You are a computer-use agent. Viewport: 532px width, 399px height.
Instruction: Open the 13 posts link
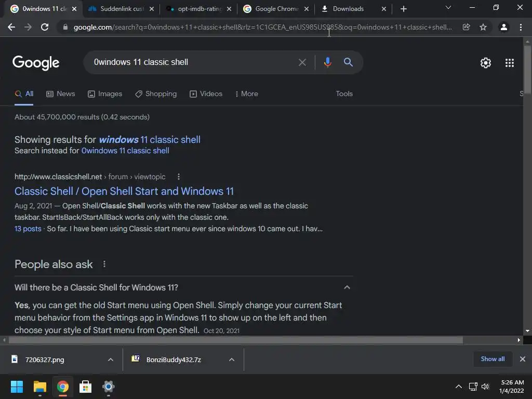[28, 229]
